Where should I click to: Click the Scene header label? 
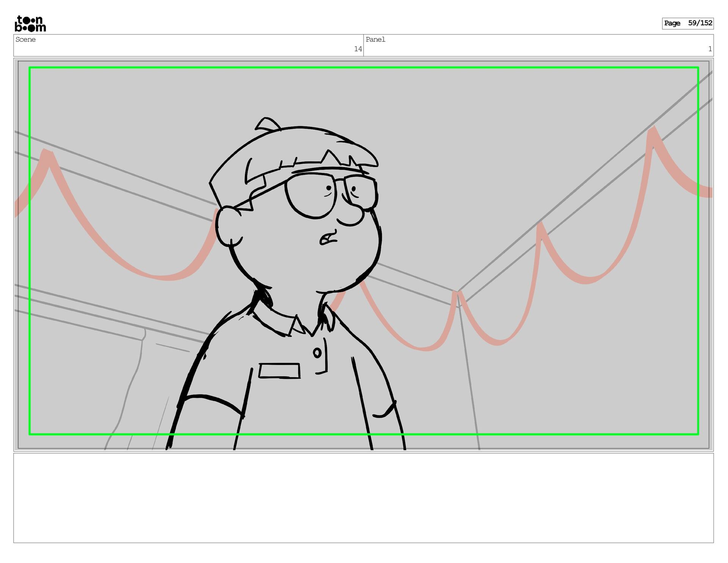(x=25, y=39)
